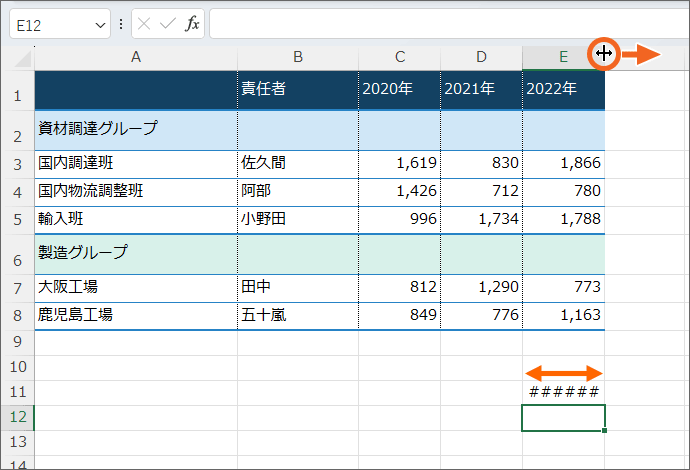Select the 国内調達班 cell
This screenshot has width=690, height=470.
click(136, 165)
